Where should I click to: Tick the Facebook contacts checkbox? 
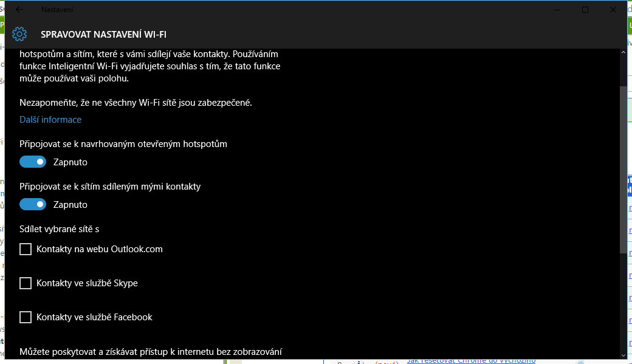(x=26, y=317)
